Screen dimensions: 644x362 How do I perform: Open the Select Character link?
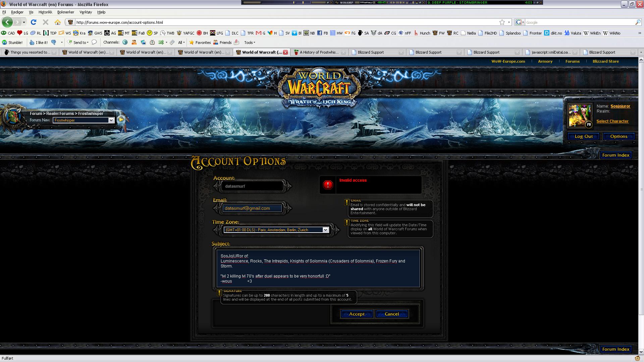pyautogui.click(x=612, y=121)
